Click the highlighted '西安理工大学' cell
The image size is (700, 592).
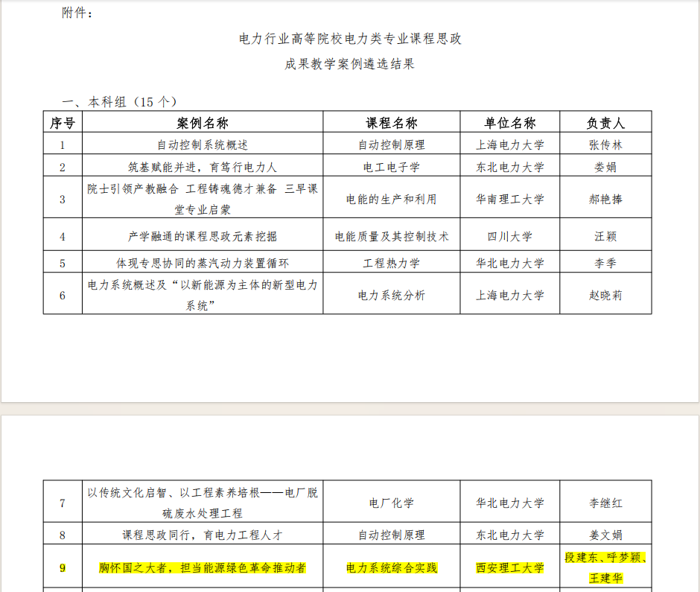click(x=510, y=568)
